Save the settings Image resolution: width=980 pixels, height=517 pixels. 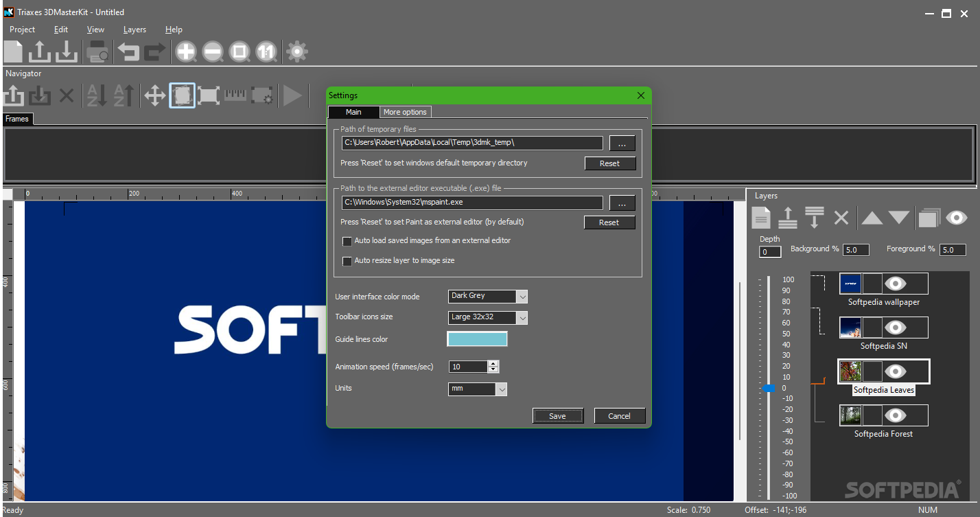[x=557, y=416]
